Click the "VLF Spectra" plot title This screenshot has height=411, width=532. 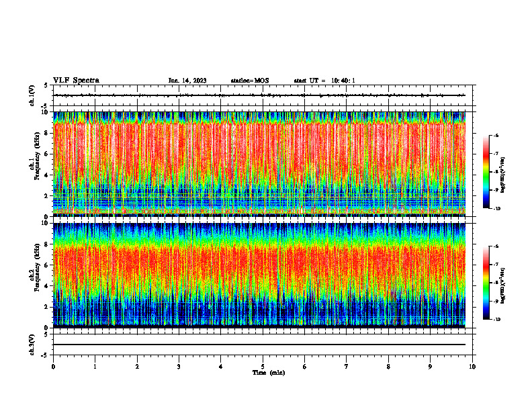[x=76, y=81]
